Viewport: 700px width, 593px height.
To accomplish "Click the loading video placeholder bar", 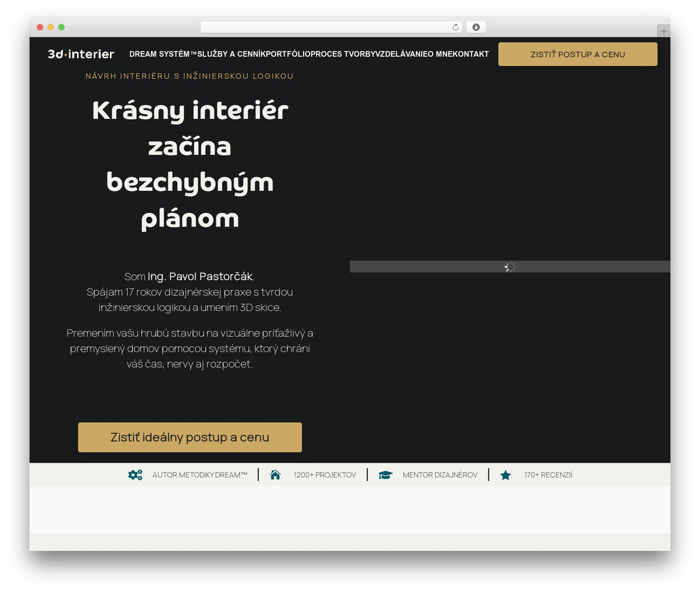I will 510,266.
